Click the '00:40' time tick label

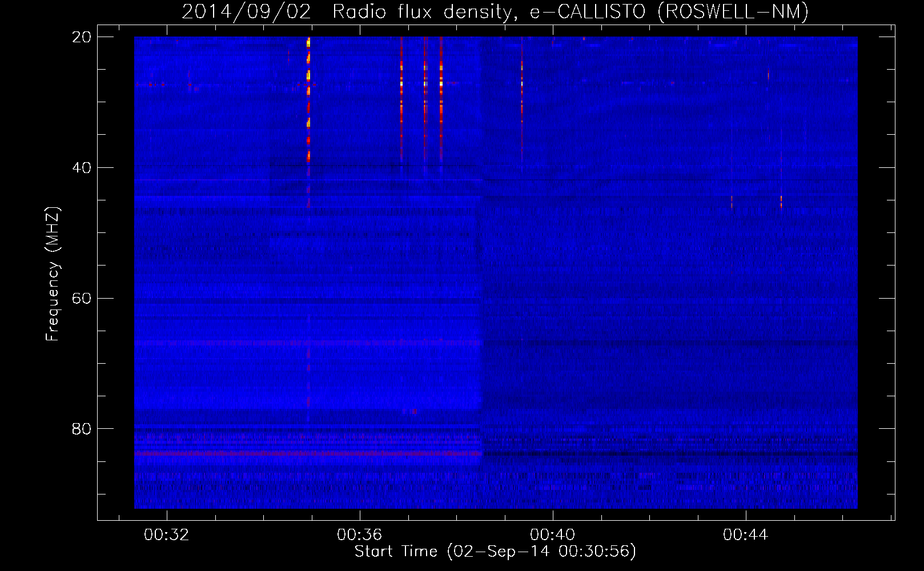[x=552, y=535]
